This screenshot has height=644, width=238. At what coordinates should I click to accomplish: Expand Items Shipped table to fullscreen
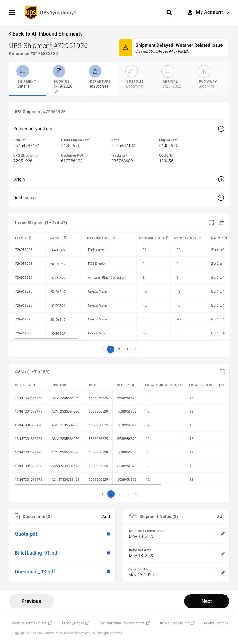pos(211,223)
